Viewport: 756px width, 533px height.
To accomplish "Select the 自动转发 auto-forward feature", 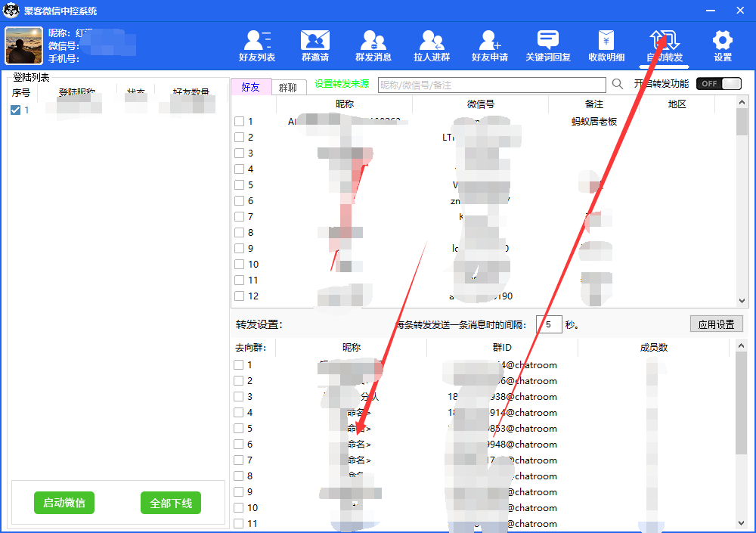I will coord(664,45).
